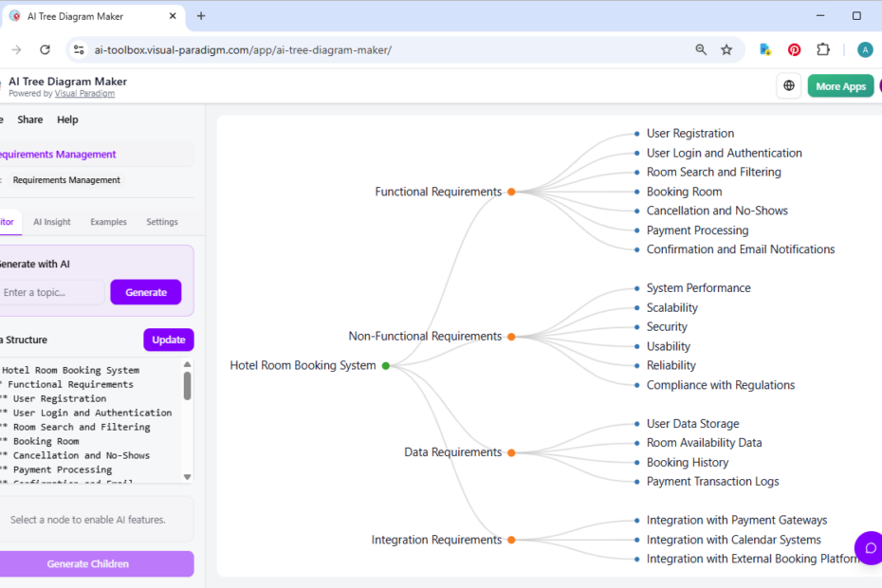The width and height of the screenshot is (882, 588).
Task: View site information icon in address bar
Action: [80, 50]
